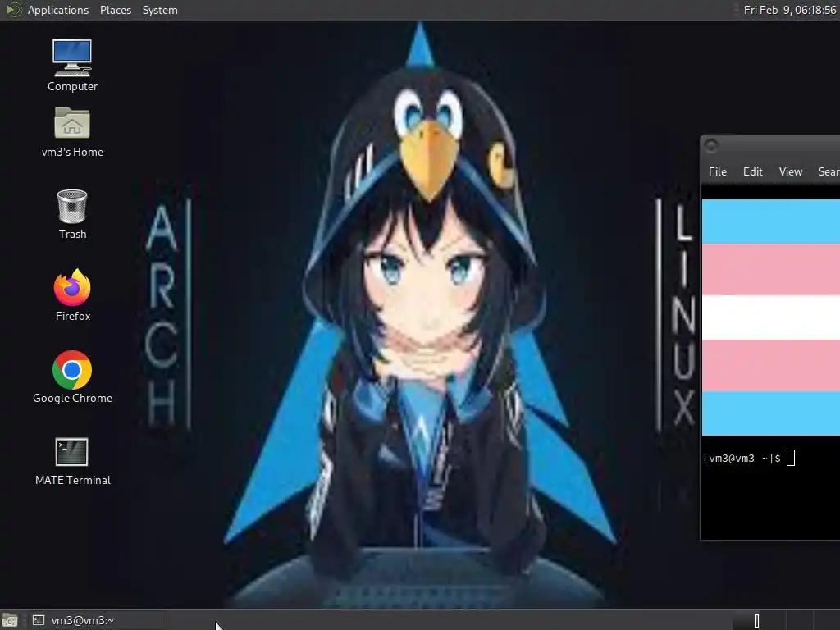840x630 pixels.
Task: Open the terminal's Edit menu
Action: pyautogui.click(x=752, y=171)
